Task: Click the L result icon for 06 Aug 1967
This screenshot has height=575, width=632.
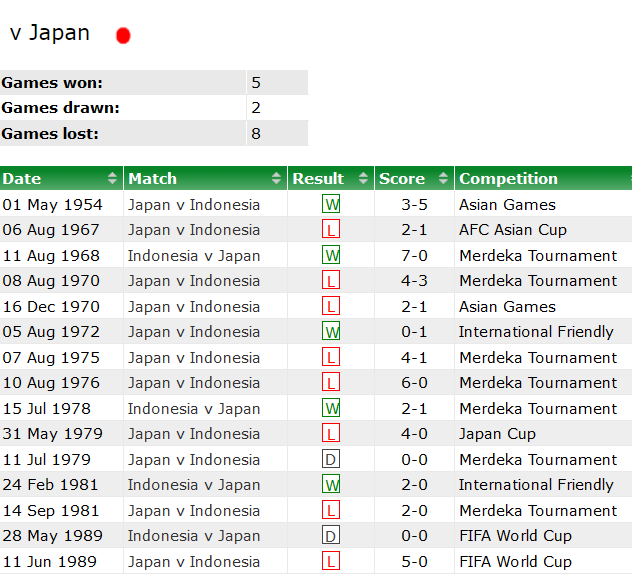Action: [331, 230]
